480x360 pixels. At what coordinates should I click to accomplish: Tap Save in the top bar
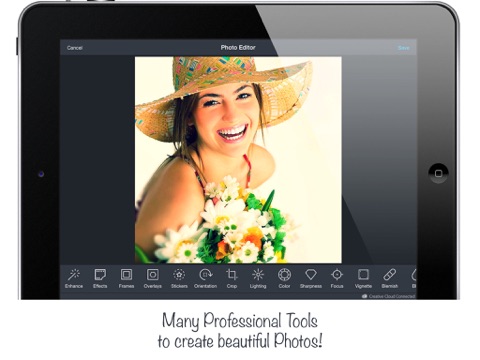click(404, 48)
